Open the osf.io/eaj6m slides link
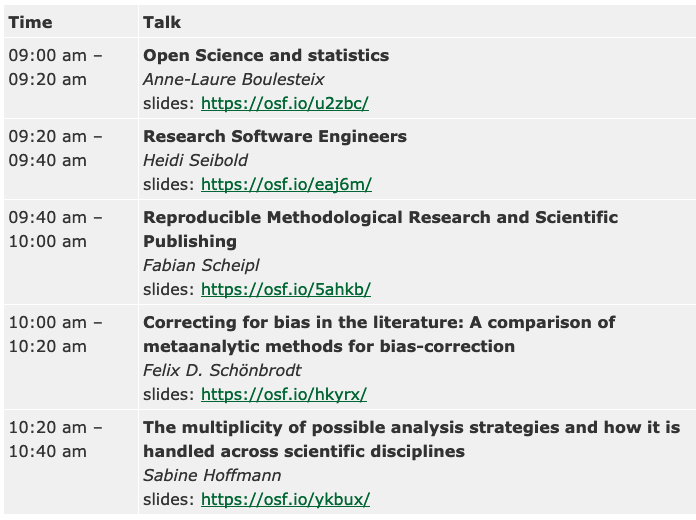This screenshot has width=696, height=520. tap(286, 184)
